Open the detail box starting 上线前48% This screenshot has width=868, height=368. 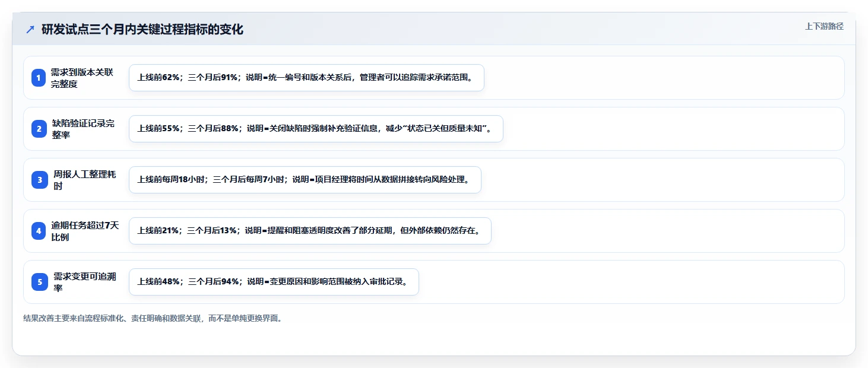coord(274,282)
